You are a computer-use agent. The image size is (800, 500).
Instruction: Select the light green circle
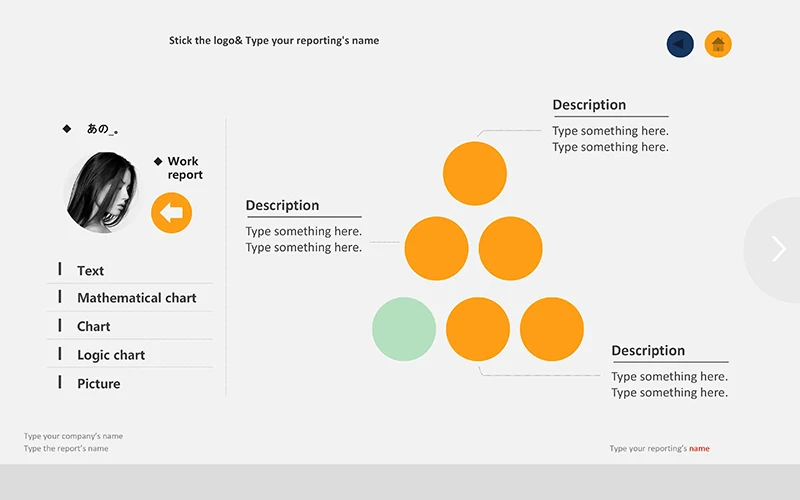(x=404, y=329)
